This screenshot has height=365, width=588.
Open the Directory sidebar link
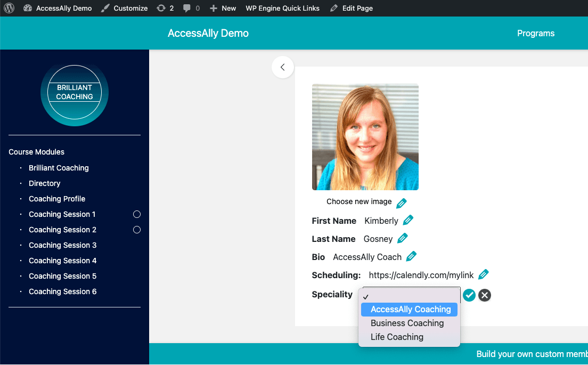coord(45,183)
